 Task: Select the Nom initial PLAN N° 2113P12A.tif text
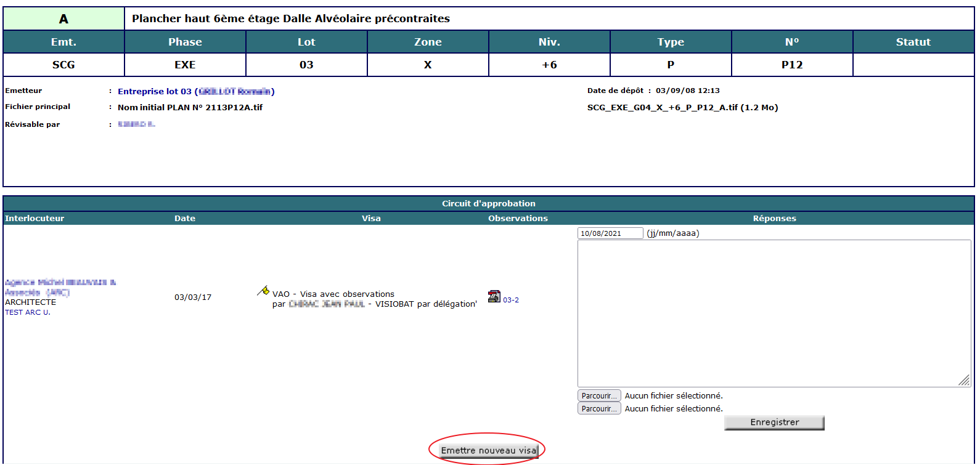coord(190,107)
